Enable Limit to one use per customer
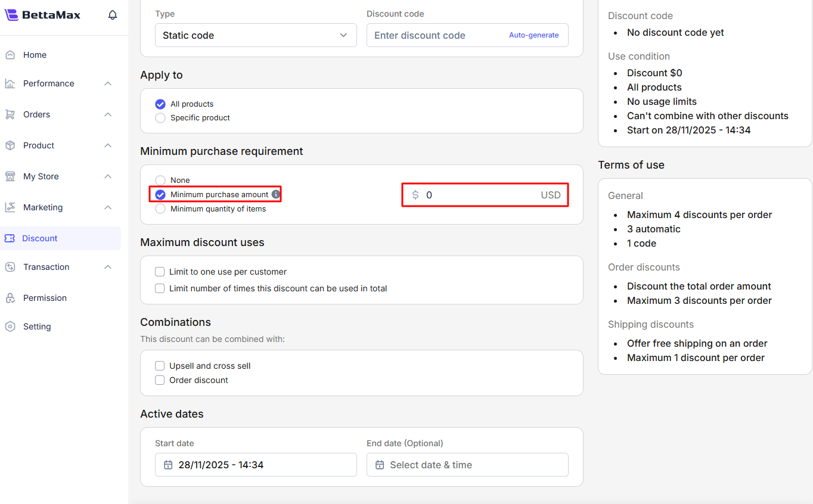Image resolution: width=813 pixels, height=504 pixels. pos(160,271)
